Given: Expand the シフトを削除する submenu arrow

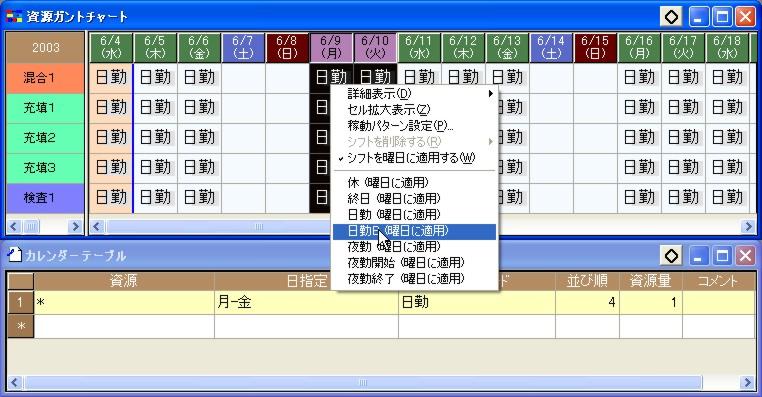Looking at the screenshot, I should point(491,142).
